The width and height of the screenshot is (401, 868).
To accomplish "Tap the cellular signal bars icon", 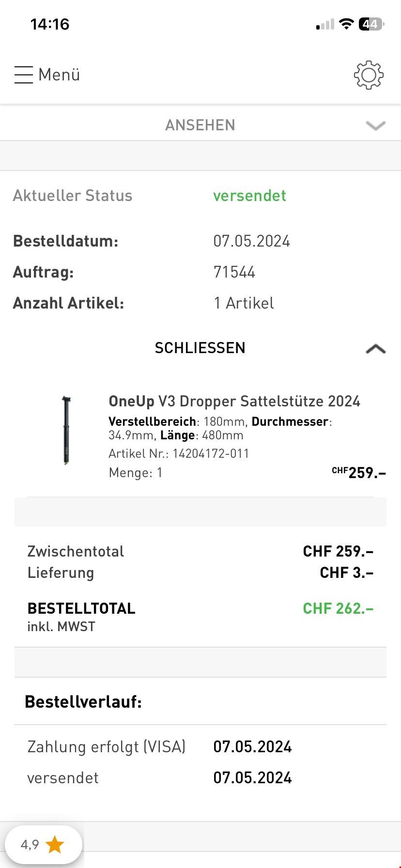I will pos(325,24).
